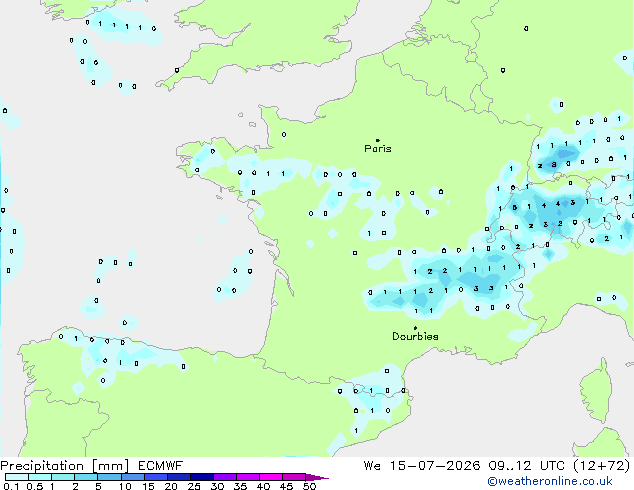This screenshot has height=490, width=634.
Task: Pick the legend swatch between 35 and 40
Action: [x=247, y=477]
